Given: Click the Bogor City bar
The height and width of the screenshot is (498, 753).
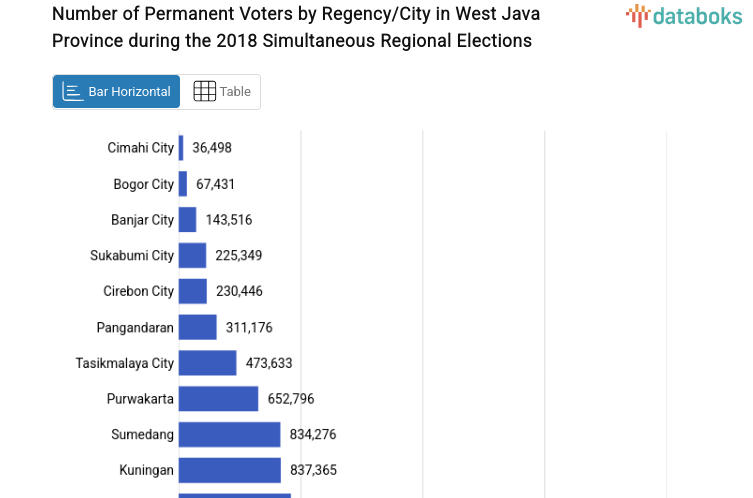Looking at the screenshot, I should (x=183, y=184).
